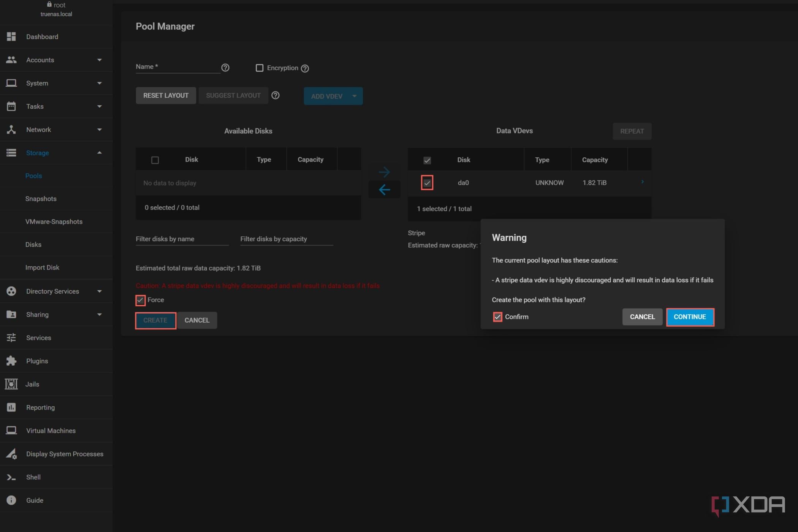798x532 pixels.
Task: Click Filter disks by capacity field
Action: (286, 239)
